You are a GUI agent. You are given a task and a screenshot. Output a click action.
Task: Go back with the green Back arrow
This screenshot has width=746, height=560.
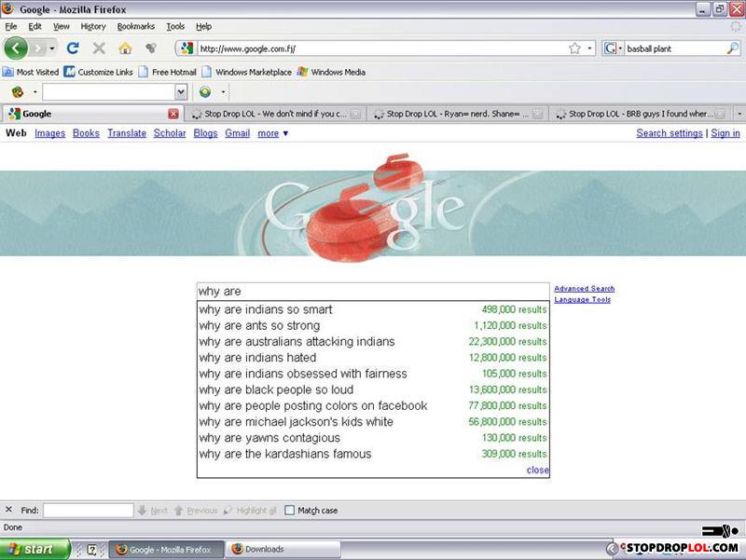point(16,48)
